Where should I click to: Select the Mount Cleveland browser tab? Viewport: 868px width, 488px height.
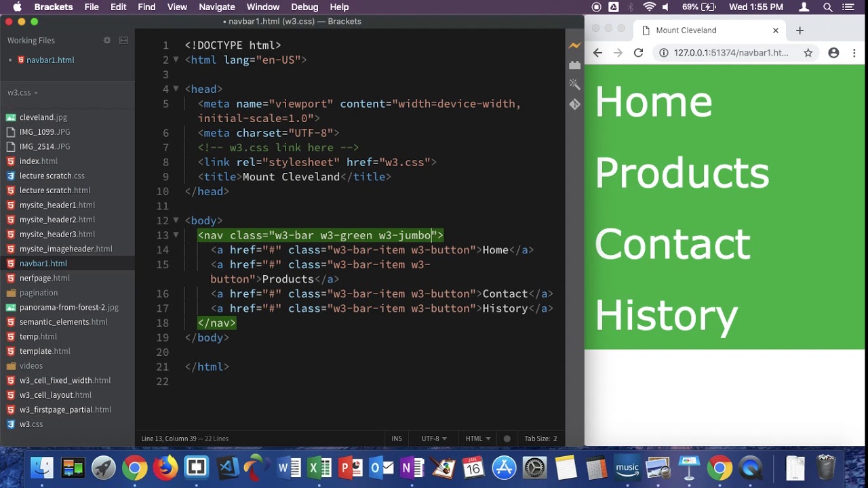(710, 30)
